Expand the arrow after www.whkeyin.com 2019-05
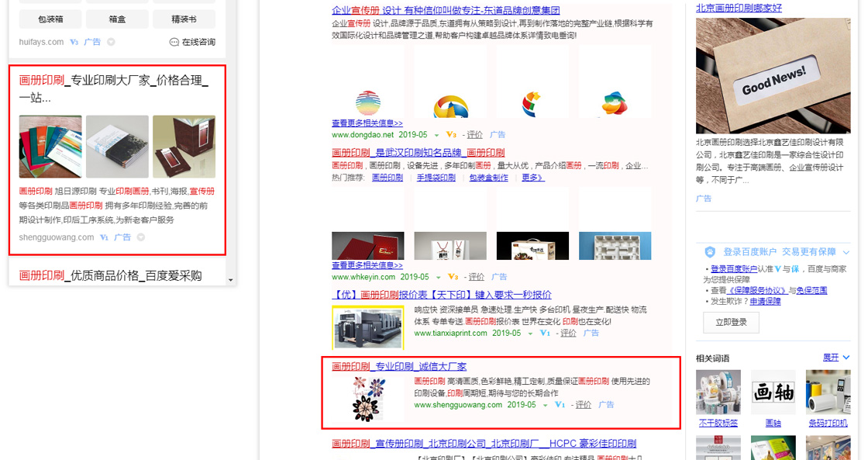The image size is (868, 460). 438,277
